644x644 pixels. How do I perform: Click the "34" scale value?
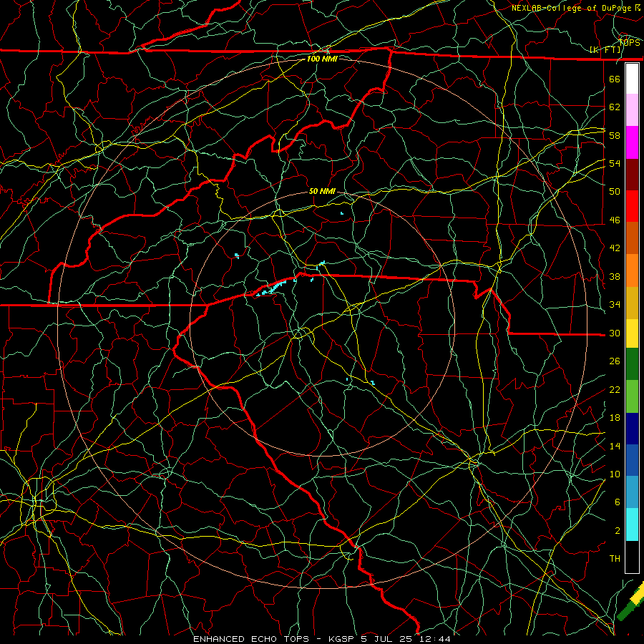point(615,305)
